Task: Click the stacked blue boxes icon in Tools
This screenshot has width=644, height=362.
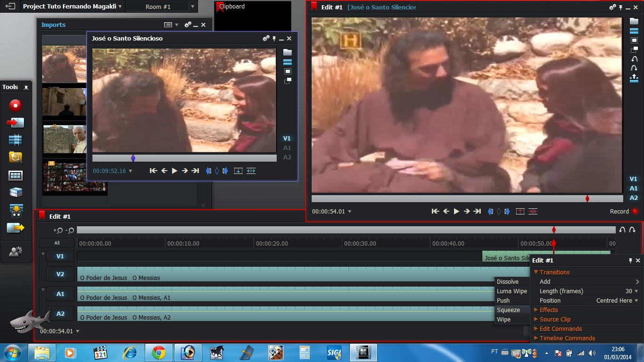Action: [x=16, y=192]
